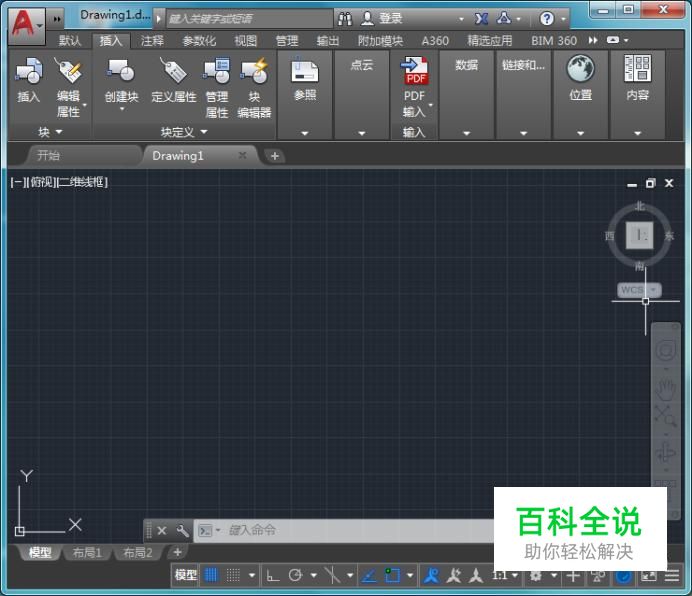The width and height of the screenshot is (692, 596).
Task: Switch to the Annotate (注释) ribbon tab
Action: coord(152,41)
